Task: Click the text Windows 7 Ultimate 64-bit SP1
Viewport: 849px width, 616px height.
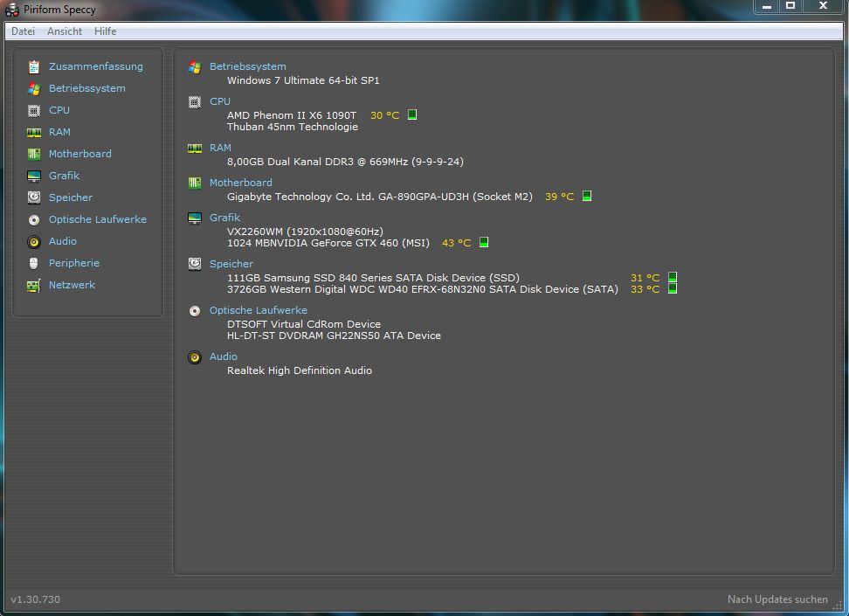Action: point(303,80)
